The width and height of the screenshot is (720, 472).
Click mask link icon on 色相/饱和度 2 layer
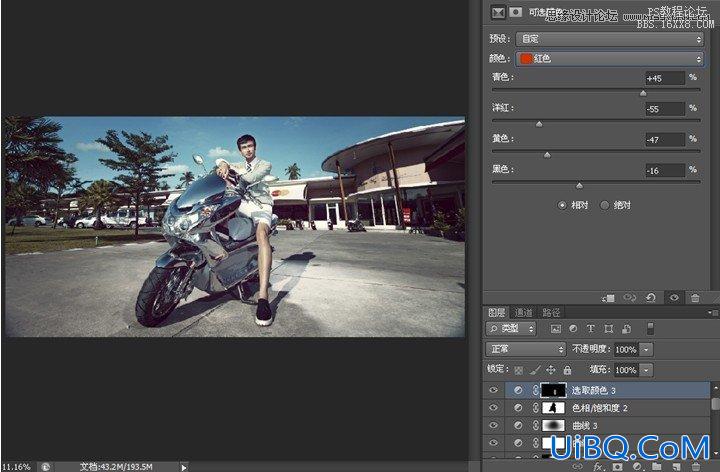(x=535, y=408)
